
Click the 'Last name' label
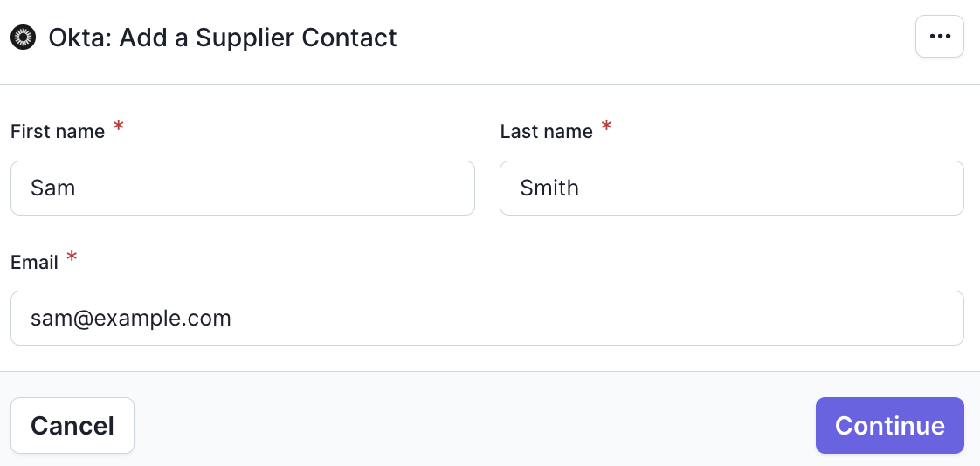546,132
